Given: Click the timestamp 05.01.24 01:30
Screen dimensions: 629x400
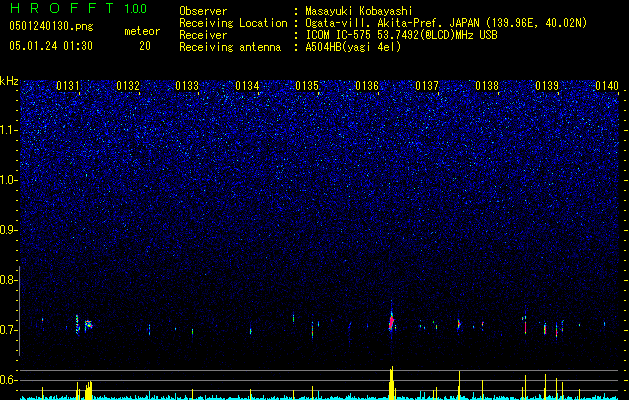Looking at the screenshot, I should (51, 46).
